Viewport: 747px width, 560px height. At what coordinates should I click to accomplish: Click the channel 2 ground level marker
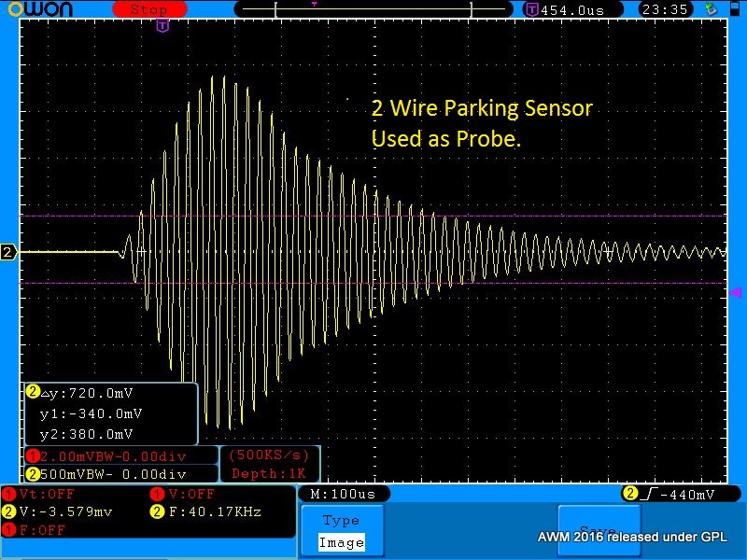point(8,253)
